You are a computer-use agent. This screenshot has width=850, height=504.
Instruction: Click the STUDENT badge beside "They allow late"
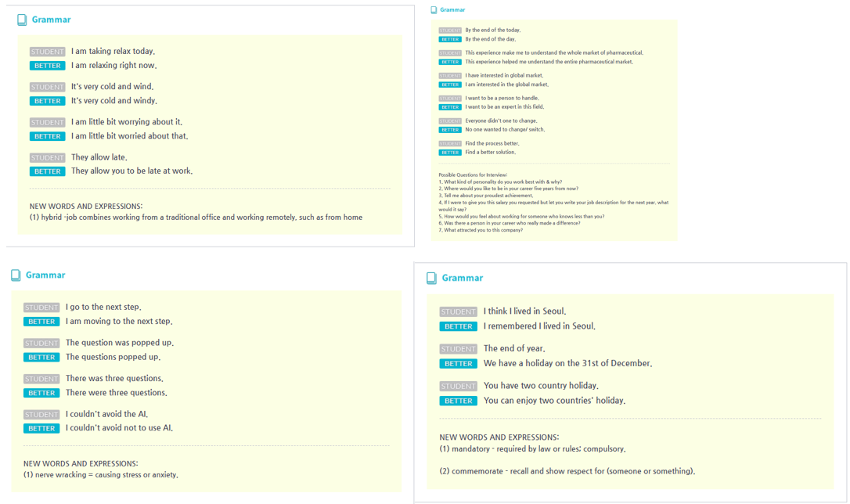click(47, 158)
